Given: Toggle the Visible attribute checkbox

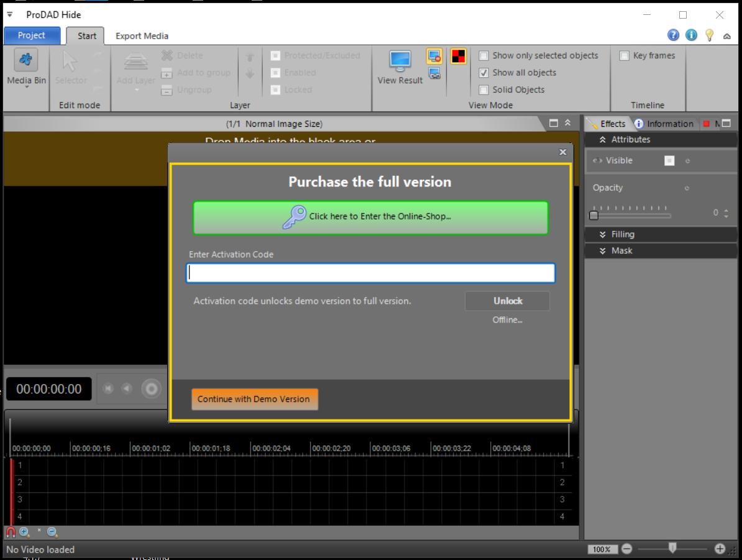Looking at the screenshot, I should coord(669,161).
